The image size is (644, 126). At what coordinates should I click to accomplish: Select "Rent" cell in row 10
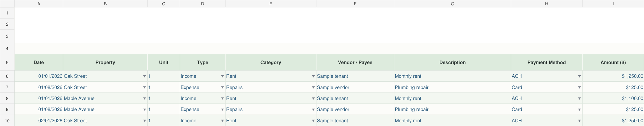pos(271,121)
